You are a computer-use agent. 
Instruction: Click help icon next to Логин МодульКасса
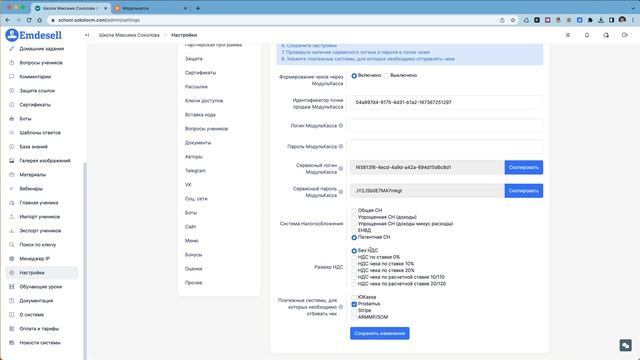pos(341,126)
